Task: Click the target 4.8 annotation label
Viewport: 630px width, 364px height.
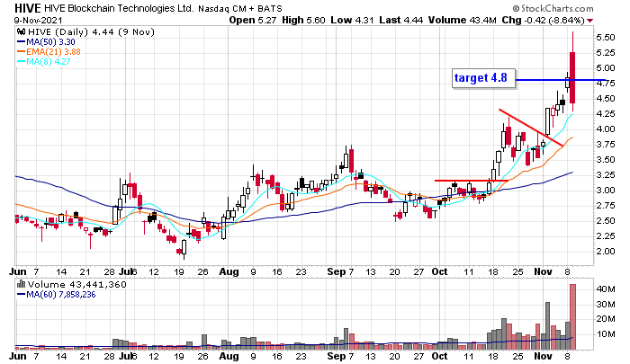Action: point(483,77)
